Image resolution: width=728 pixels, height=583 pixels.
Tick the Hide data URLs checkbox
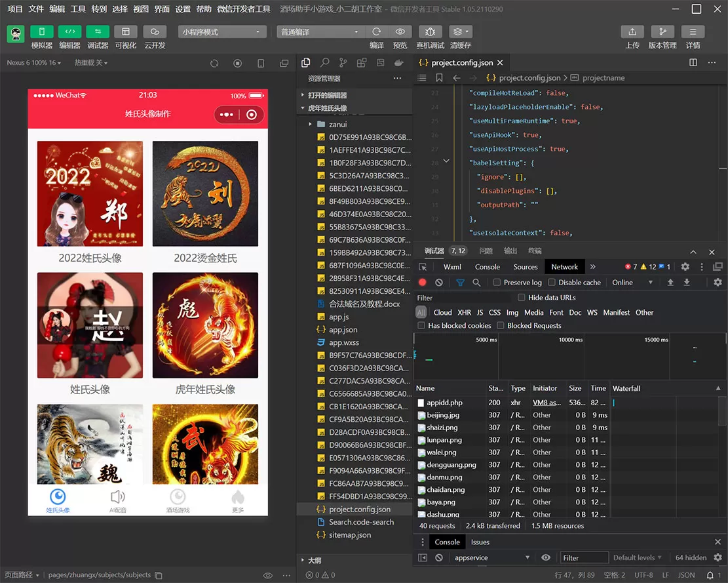click(522, 298)
